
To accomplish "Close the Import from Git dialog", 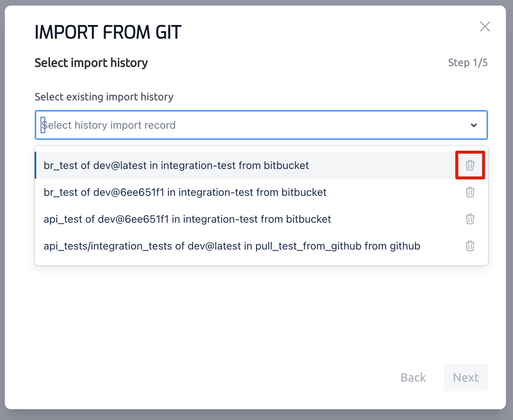I will (485, 26).
